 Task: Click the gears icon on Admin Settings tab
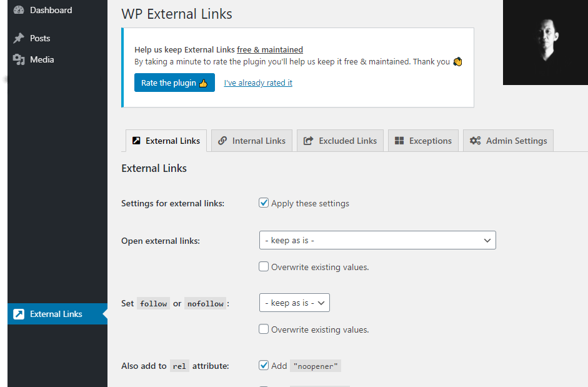(x=475, y=141)
